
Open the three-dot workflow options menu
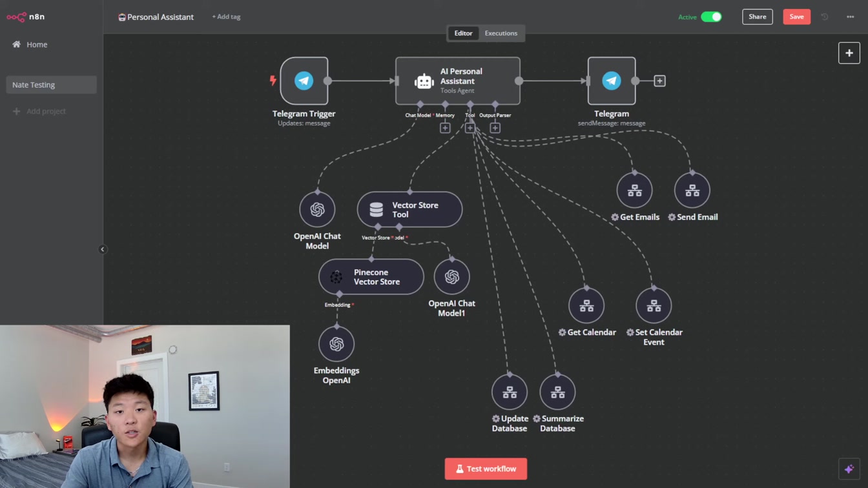coord(850,17)
